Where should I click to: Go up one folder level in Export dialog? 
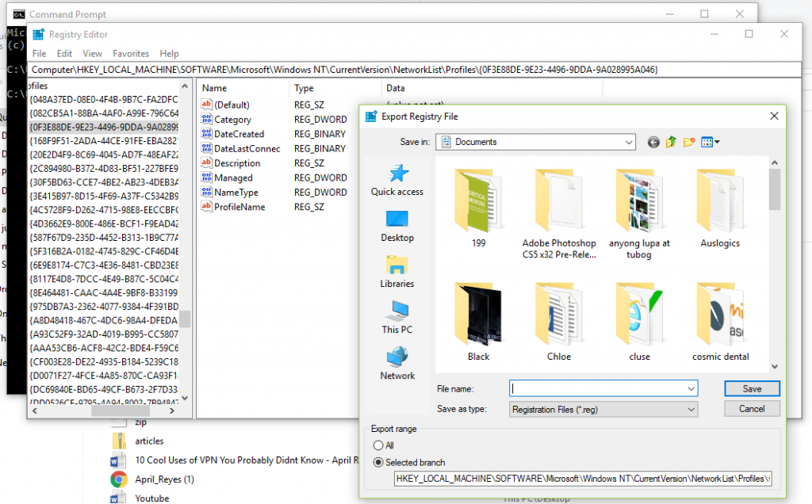click(x=671, y=142)
